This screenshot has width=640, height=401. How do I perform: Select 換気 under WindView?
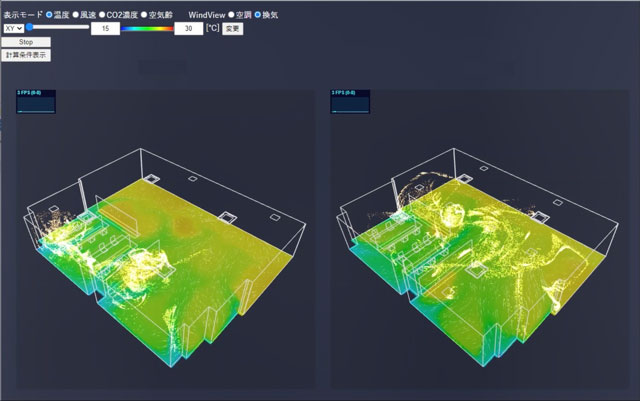point(258,15)
